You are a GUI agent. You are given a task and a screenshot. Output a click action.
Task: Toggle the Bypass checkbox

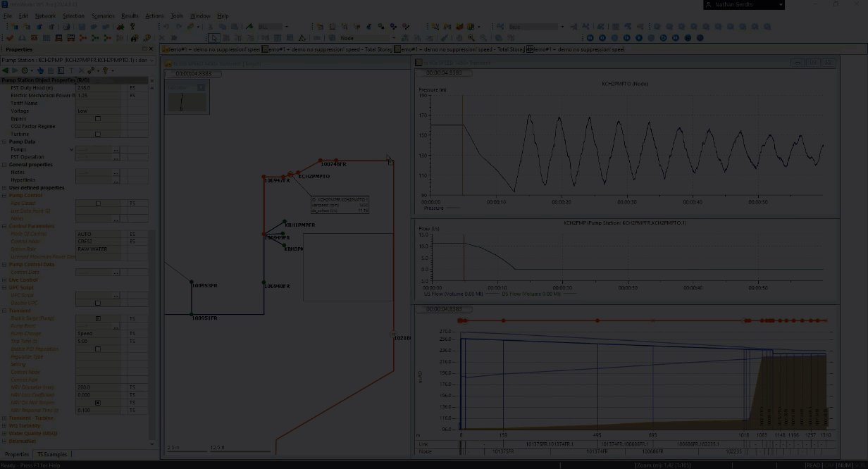[98, 118]
